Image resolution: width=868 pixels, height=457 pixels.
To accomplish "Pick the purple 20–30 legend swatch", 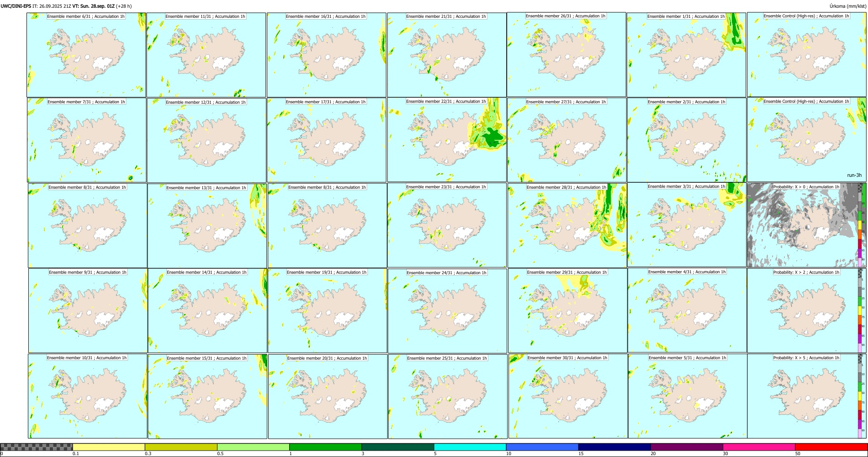I will (x=687, y=447).
